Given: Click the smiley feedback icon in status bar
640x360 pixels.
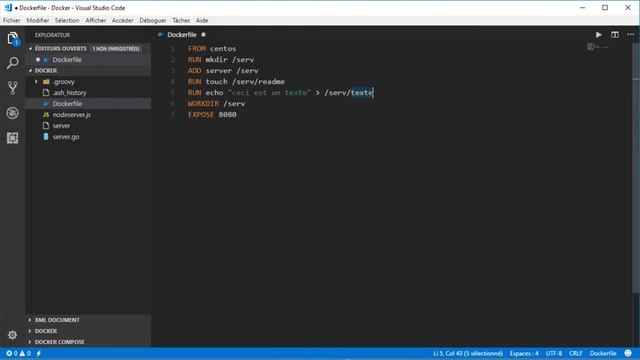Looking at the screenshot, I should pos(628,353).
